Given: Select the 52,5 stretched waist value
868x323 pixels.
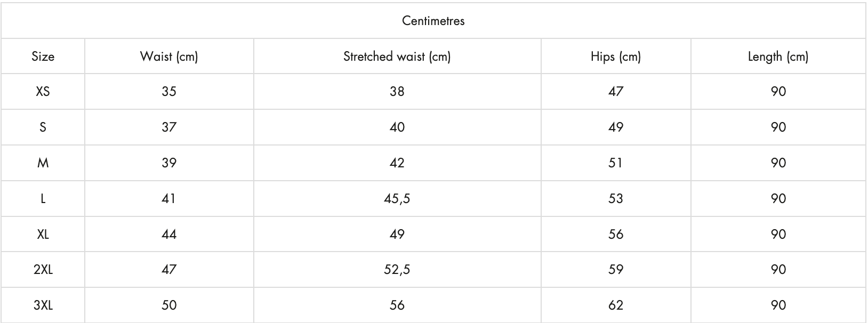Looking at the screenshot, I should pos(397,270).
